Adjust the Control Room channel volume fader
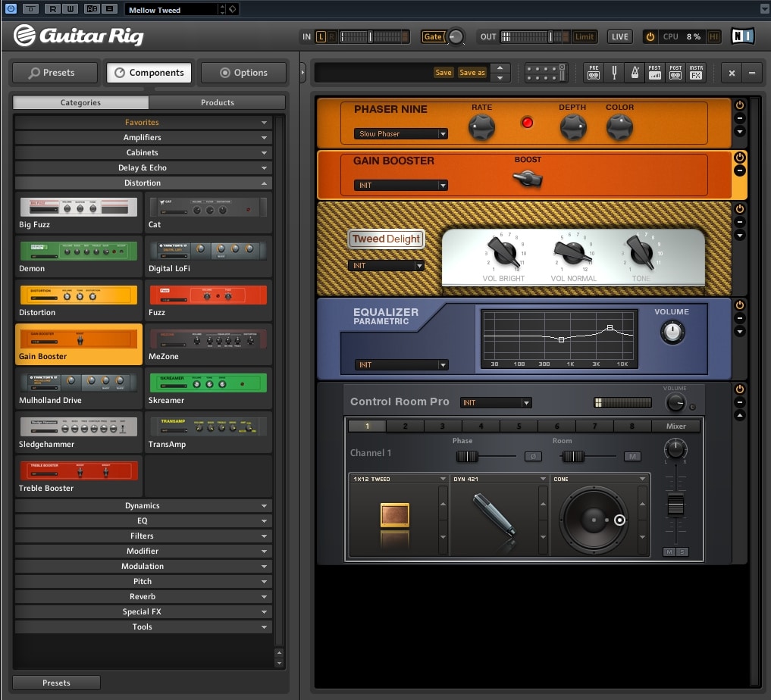 pyautogui.click(x=675, y=505)
